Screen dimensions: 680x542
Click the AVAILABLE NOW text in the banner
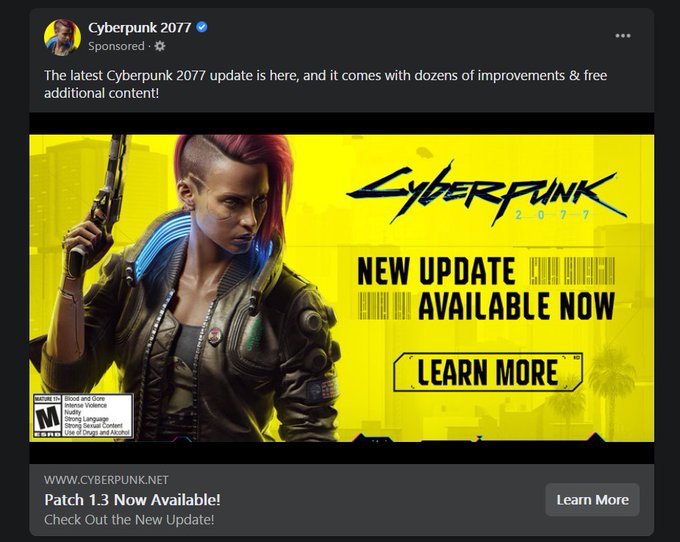(516, 306)
